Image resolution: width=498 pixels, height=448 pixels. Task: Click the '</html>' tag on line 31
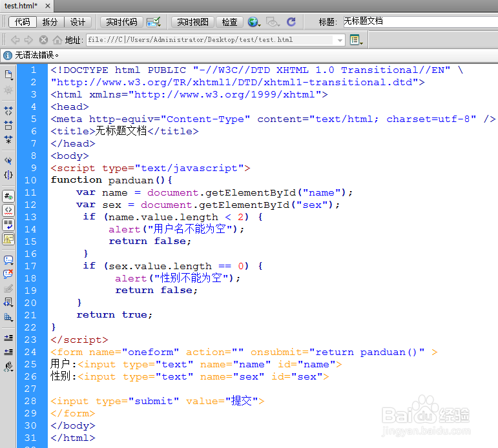[73, 438]
